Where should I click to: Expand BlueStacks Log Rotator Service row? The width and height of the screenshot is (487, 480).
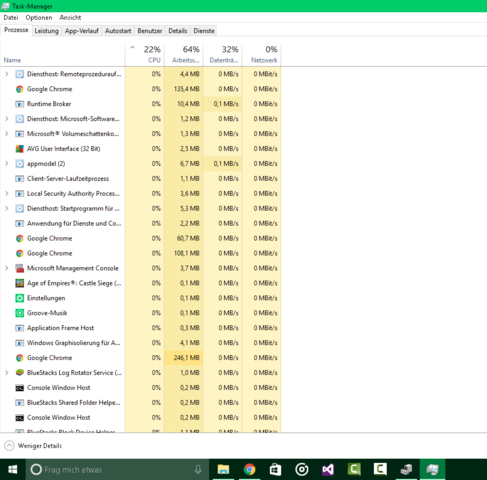pos(6,373)
